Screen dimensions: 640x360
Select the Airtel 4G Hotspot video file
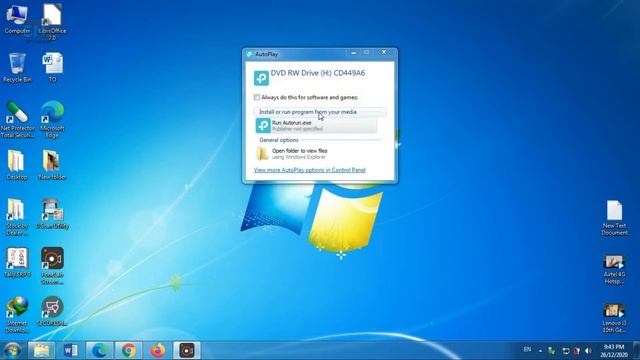(x=614, y=269)
